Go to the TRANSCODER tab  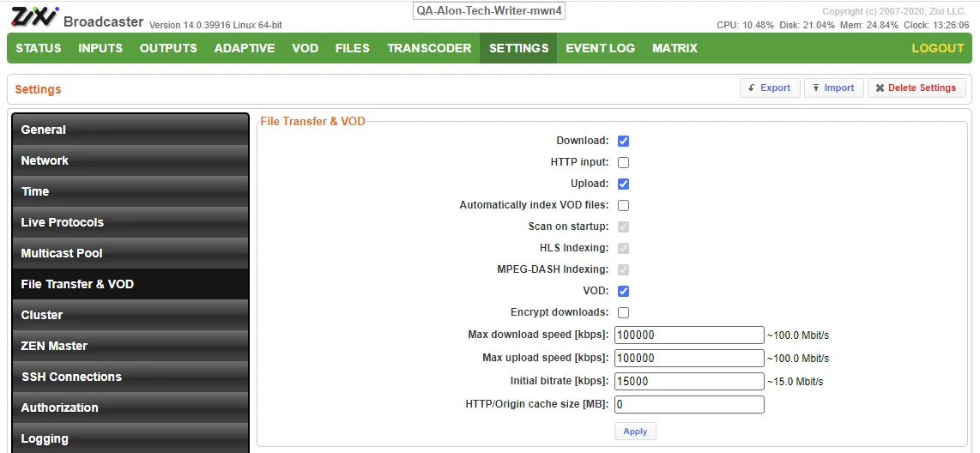click(429, 48)
